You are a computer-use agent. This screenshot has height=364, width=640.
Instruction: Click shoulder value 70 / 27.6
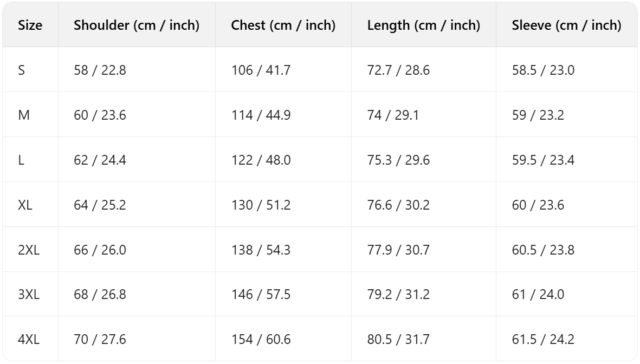tap(100, 340)
